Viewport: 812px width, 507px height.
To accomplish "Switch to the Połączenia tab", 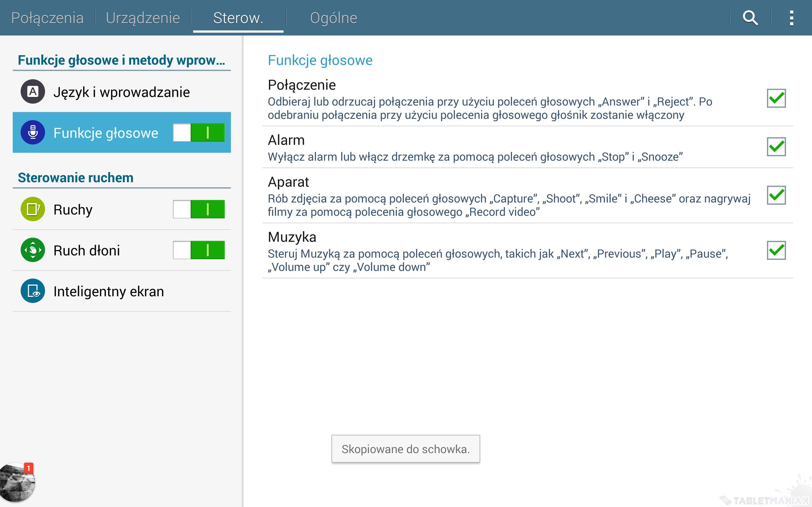I will pyautogui.click(x=47, y=18).
